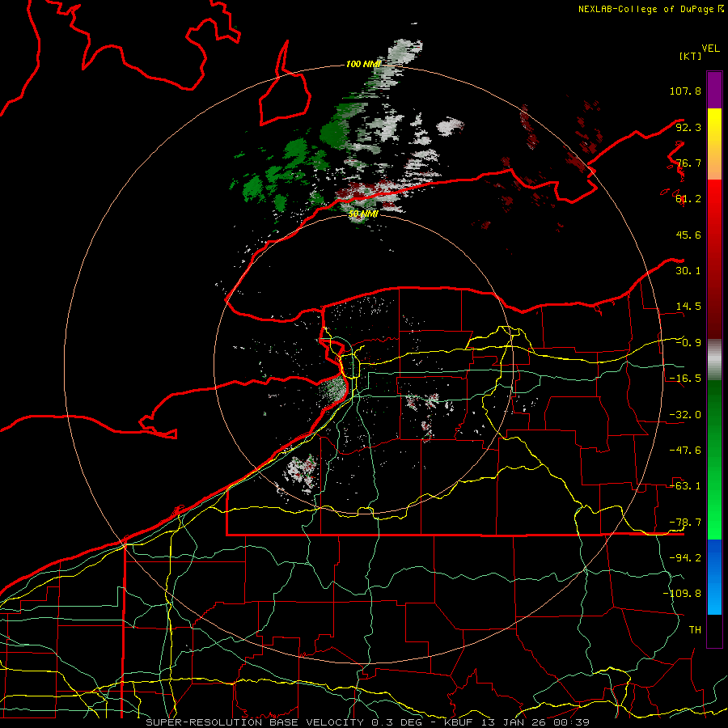Select the 76.7 legend value
Viewport: 728px width, 728px height.
tap(688, 163)
